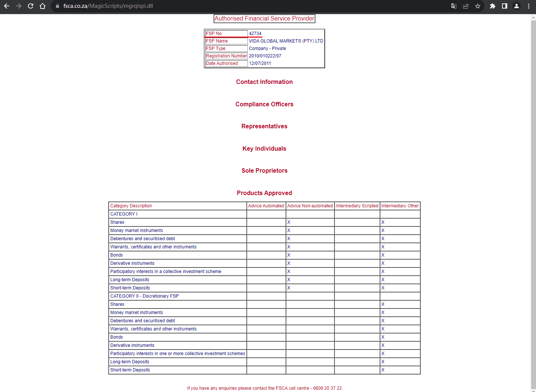Click the FSP No label cell
This screenshot has width=536, height=392.
click(226, 34)
